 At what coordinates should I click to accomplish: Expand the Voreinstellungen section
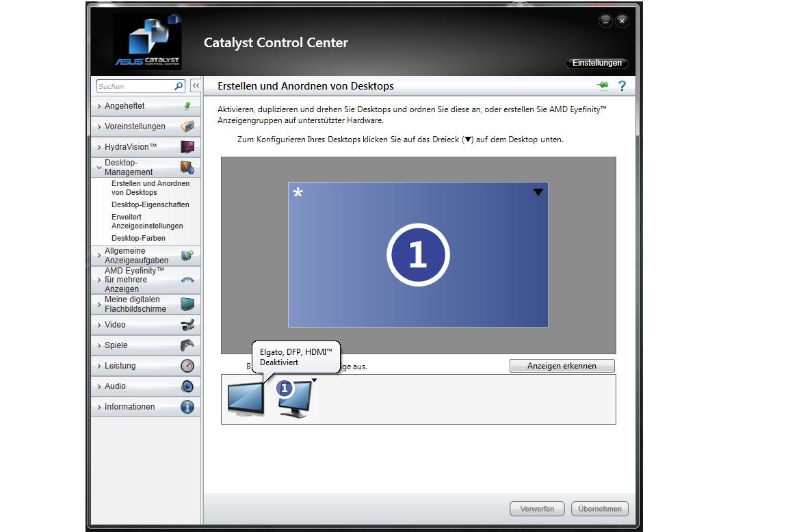146,127
